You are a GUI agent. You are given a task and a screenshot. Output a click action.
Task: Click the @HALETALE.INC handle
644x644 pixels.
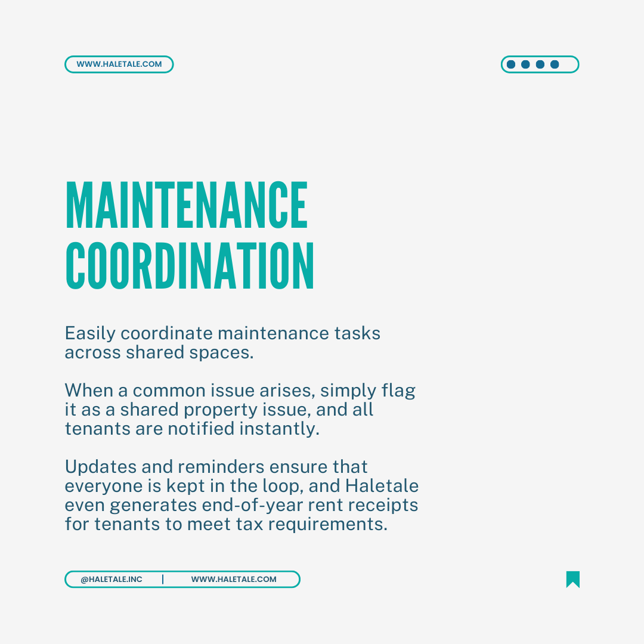tap(112, 579)
